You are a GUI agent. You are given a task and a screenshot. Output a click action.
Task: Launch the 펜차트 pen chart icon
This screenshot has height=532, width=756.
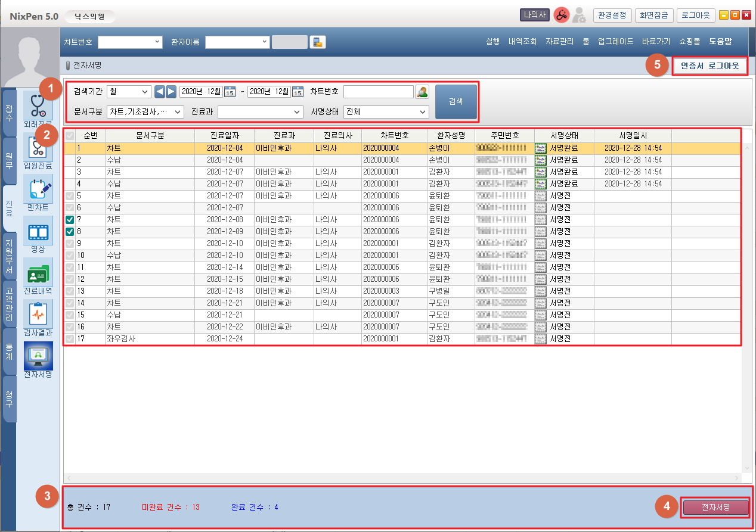pyautogui.click(x=38, y=191)
